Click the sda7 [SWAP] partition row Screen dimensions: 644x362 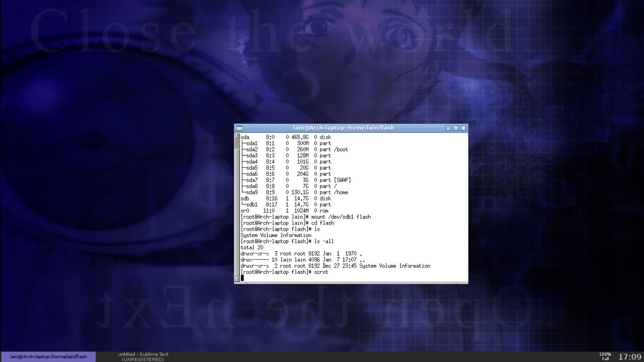point(296,180)
